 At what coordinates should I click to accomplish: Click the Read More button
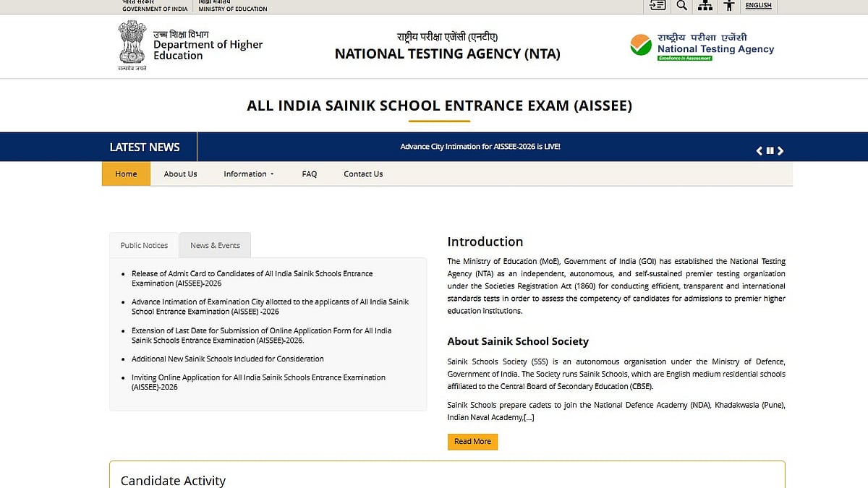[x=472, y=441]
